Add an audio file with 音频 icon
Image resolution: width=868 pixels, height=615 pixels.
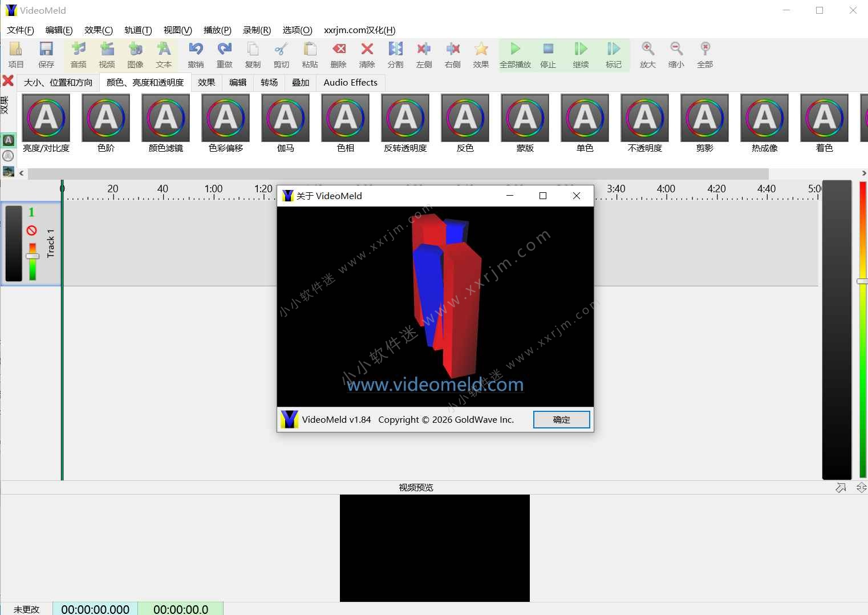[78, 55]
